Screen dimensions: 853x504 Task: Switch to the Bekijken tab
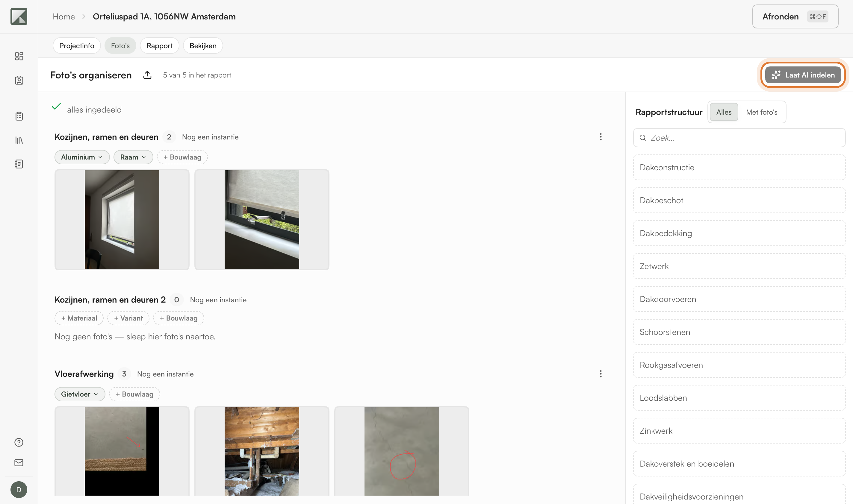pos(203,45)
